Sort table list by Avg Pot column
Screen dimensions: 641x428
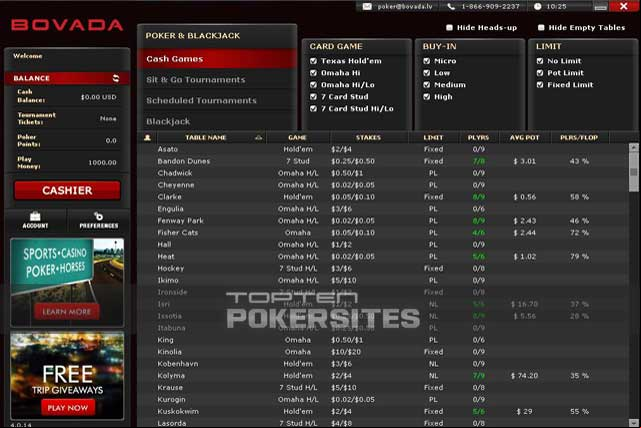(524, 138)
